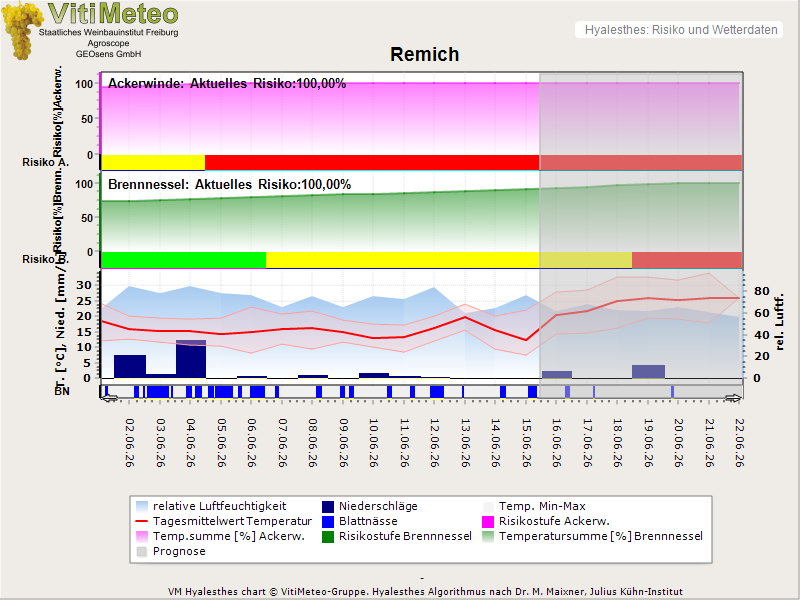Screen dimensions: 800x600
Task: Open the 'Hyalesthes: Risiko und Wetterdaten' selector
Action: (x=680, y=30)
